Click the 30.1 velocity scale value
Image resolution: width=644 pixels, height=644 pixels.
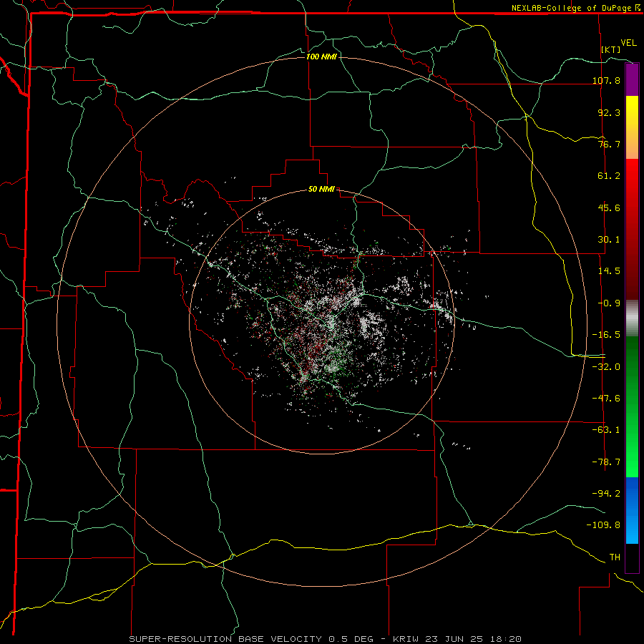(x=609, y=240)
